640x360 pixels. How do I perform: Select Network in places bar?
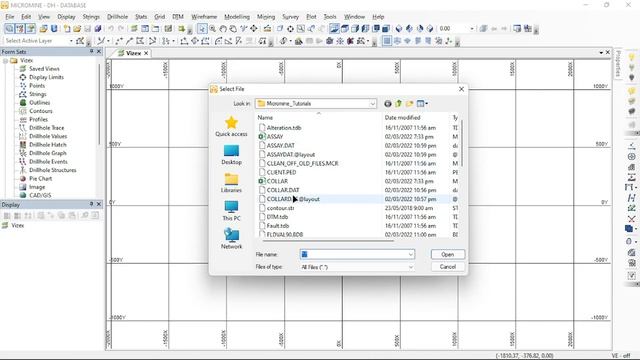[231, 239]
